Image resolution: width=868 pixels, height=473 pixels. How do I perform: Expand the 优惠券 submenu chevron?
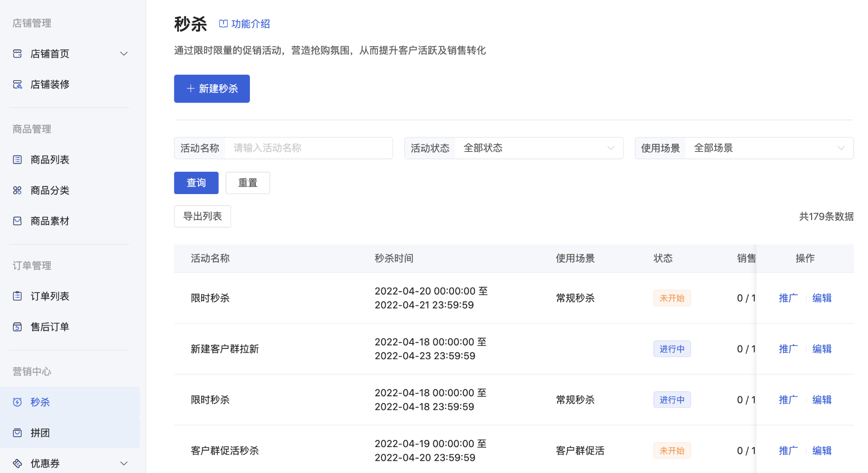pyautogui.click(x=124, y=463)
